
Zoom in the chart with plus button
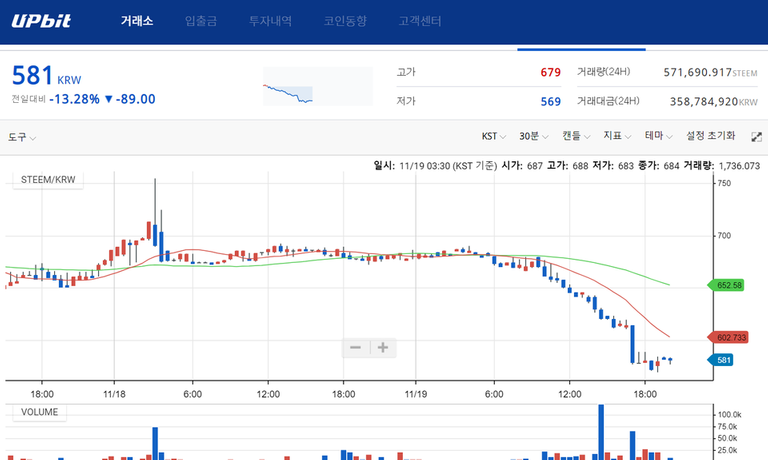pos(383,348)
